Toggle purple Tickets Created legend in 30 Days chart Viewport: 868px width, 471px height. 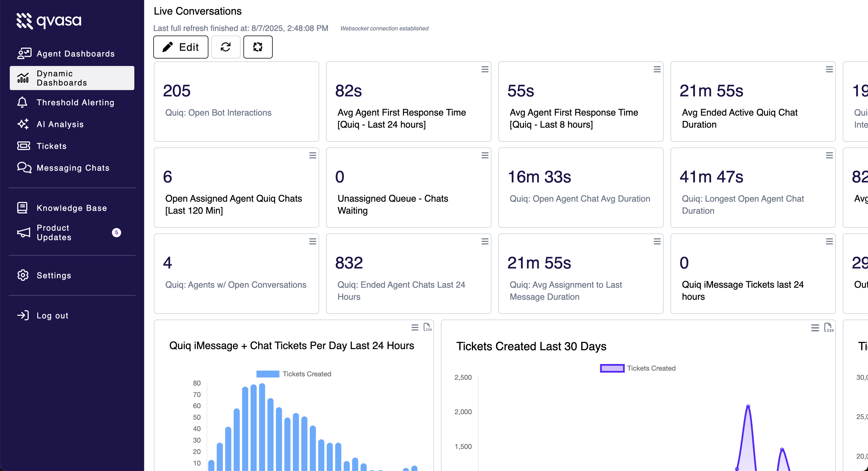pyautogui.click(x=612, y=368)
